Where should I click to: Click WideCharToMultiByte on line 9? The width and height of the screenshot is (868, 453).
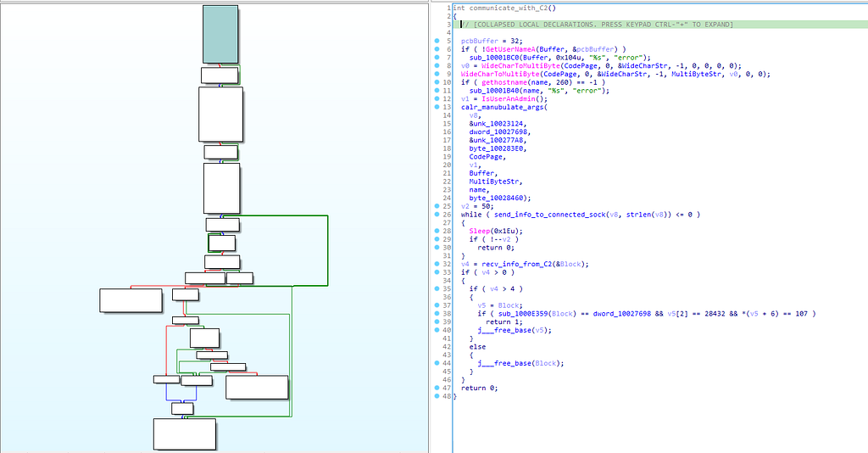pos(500,74)
